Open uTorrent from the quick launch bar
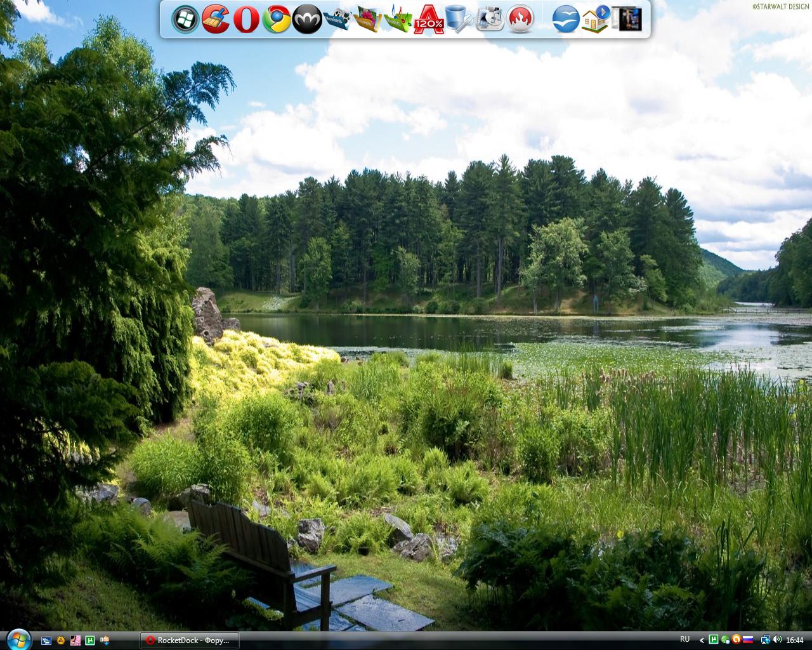Image resolution: width=812 pixels, height=650 pixels. click(x=90, y=640)
